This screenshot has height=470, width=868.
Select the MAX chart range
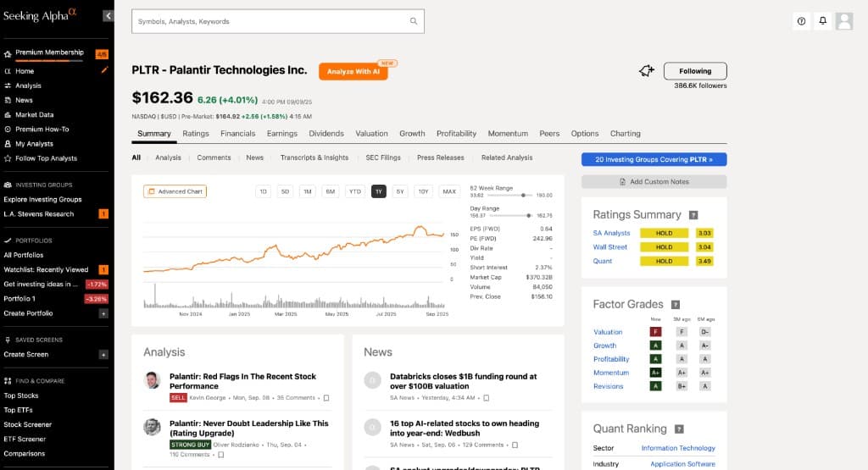449,191
